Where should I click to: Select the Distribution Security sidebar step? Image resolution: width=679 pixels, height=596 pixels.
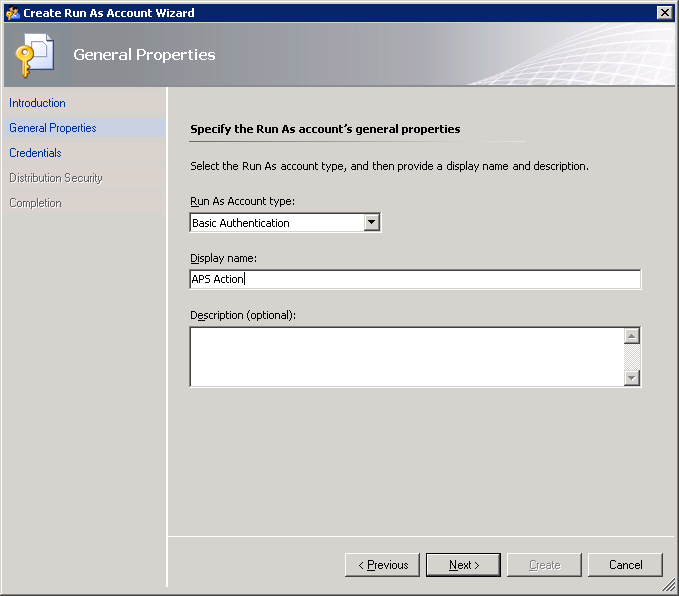coord(56,178)
